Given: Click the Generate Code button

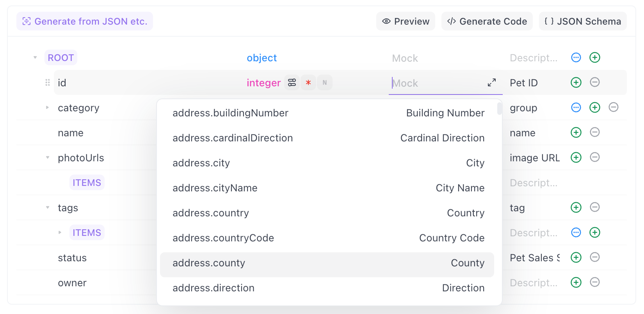Looking at the screenshot, I should click(x=487, y=21).
